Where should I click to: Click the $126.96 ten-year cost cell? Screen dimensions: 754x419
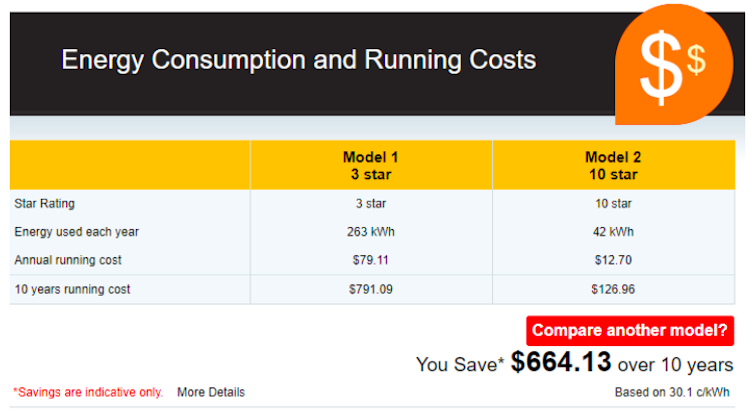(613, 289)
